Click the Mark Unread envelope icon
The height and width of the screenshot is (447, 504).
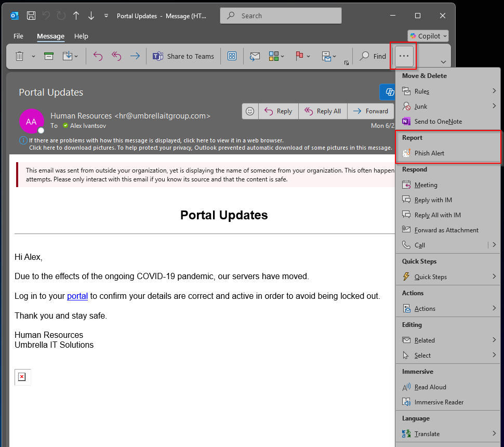(255, 56)
